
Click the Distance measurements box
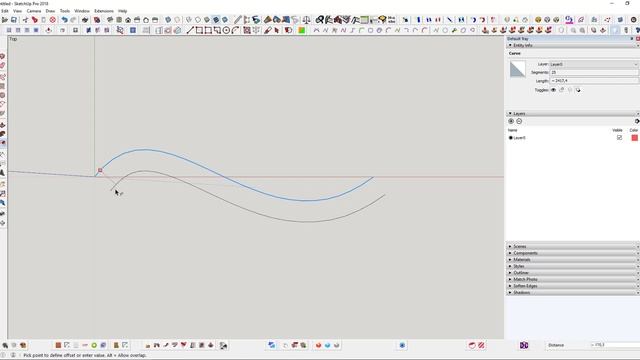tap(615, 345)
